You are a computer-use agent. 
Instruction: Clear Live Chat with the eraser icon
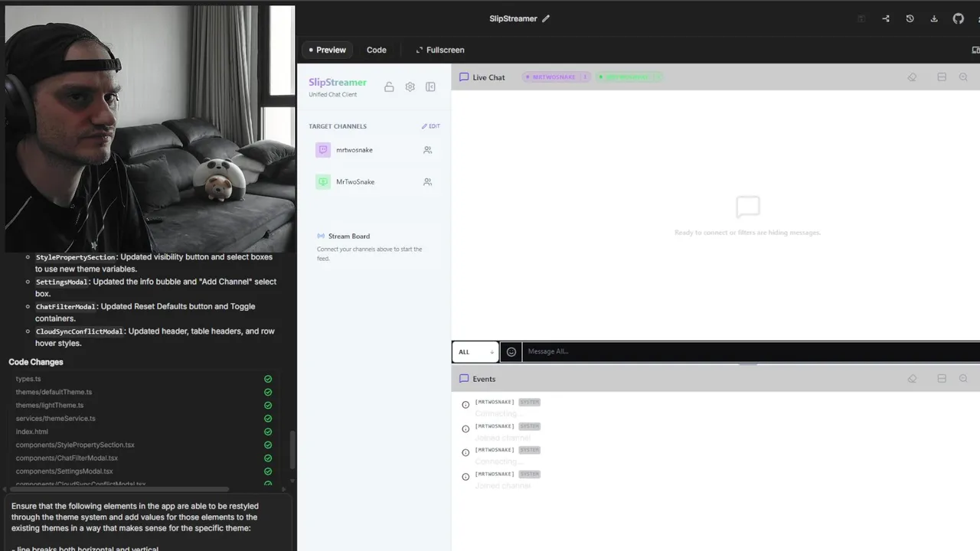click(x=912, y=77)
